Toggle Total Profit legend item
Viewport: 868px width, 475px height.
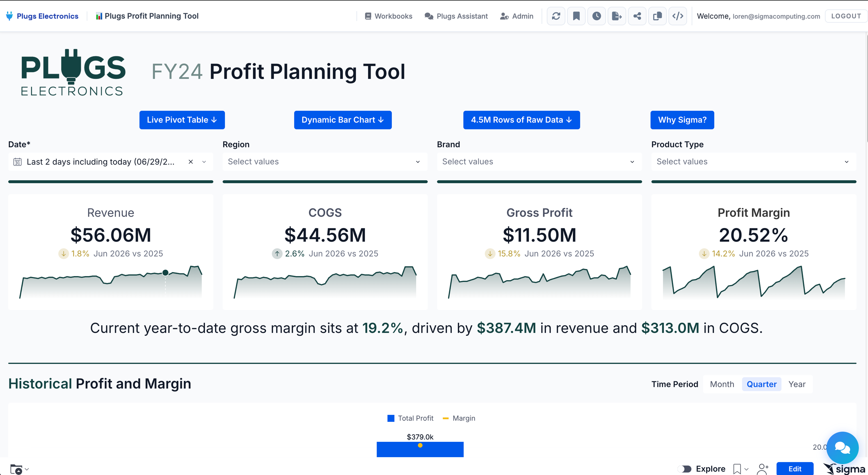tap(410, 418)
